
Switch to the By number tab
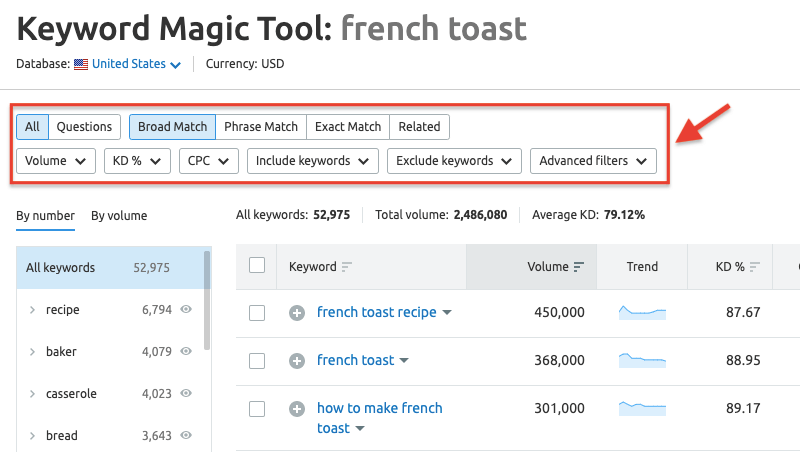(x=45, y=216)
